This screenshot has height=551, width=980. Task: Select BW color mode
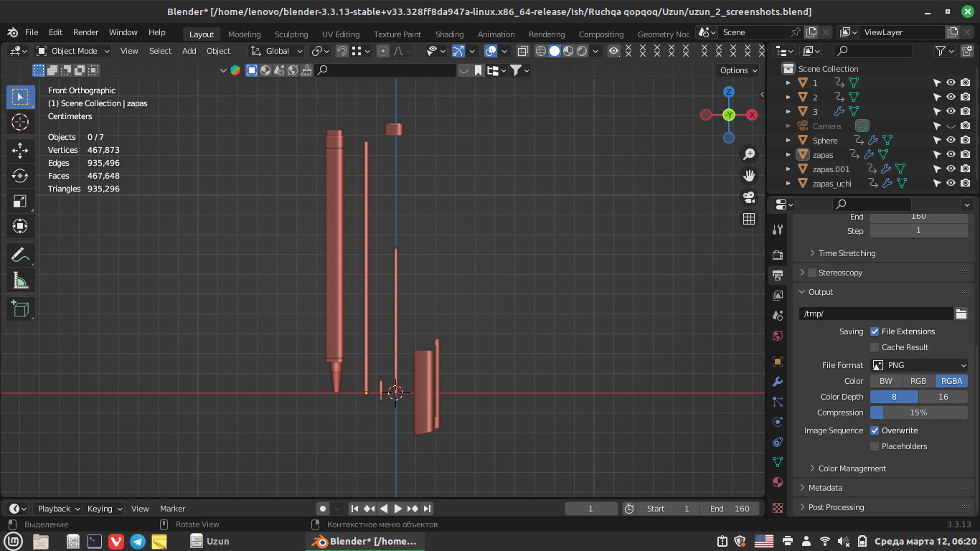(x=886, y=381)
